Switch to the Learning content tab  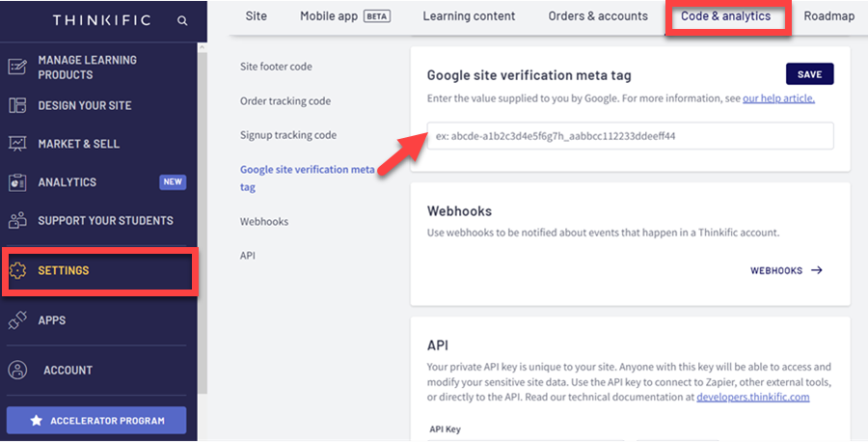[x=469, y=16]
